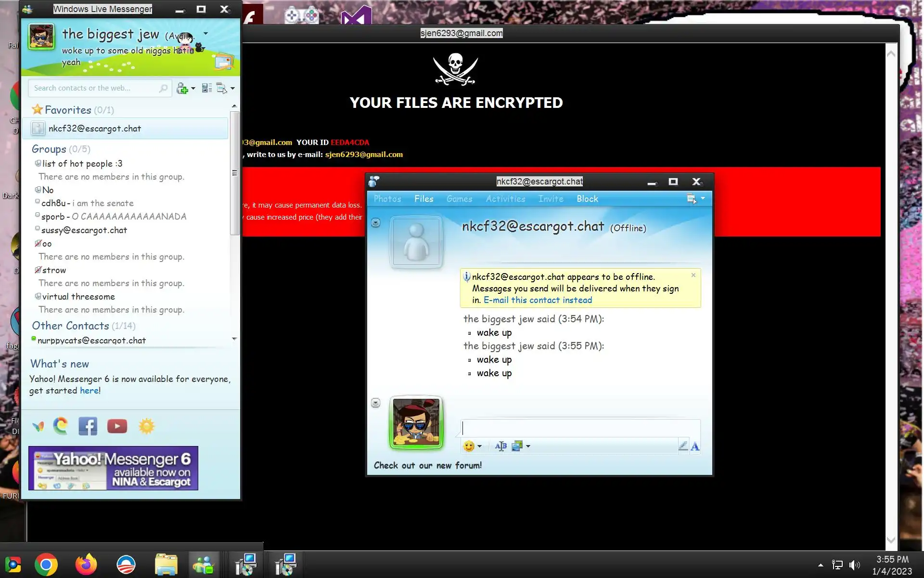
Task: Collapse the contact's display picture toggle
Action: point(376,223)
